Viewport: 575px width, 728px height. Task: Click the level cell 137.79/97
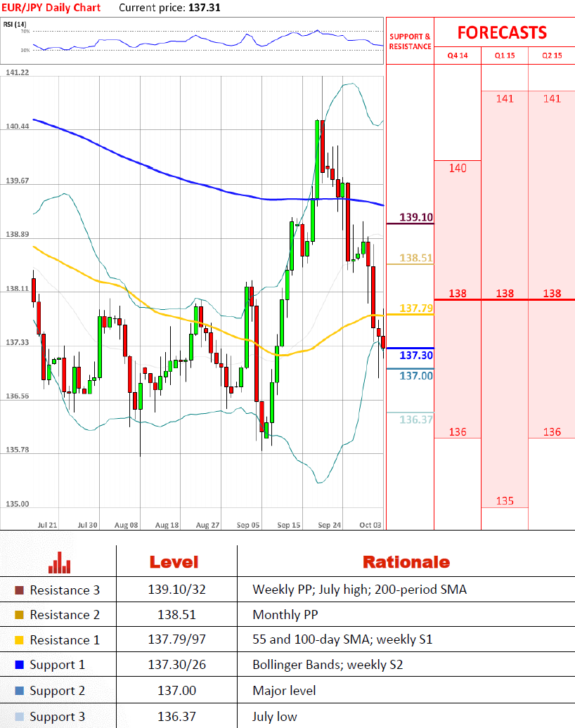click(176, 639)
